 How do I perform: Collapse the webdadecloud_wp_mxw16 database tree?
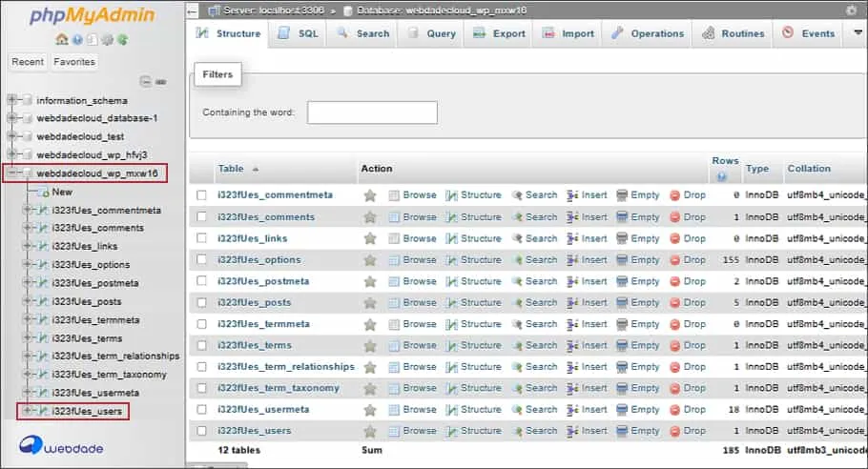tap(11, 173)
